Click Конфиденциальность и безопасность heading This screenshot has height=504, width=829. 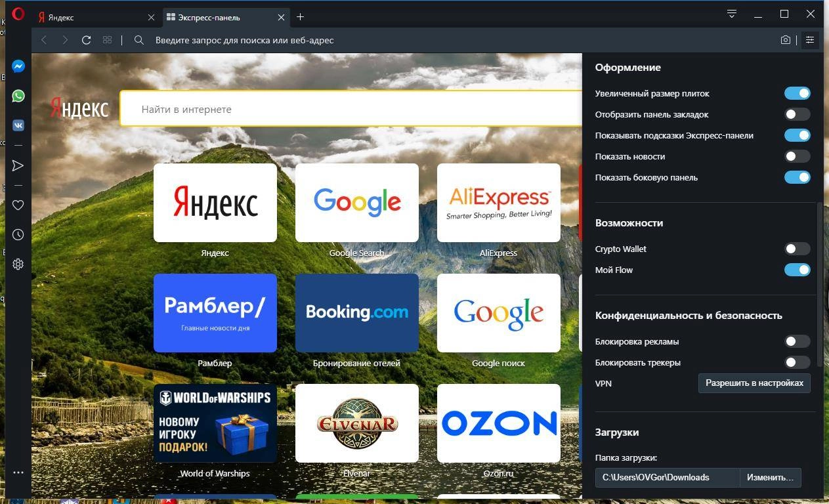click(x=689, y=316)
